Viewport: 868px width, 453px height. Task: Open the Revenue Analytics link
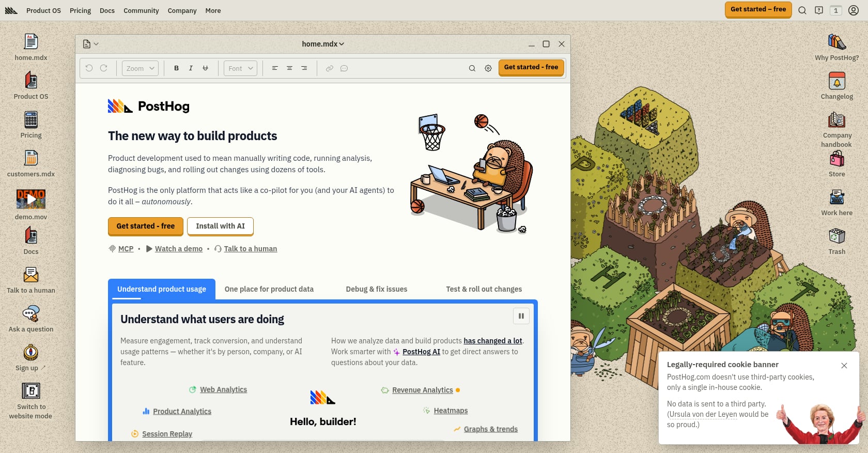tap(423, 390)
